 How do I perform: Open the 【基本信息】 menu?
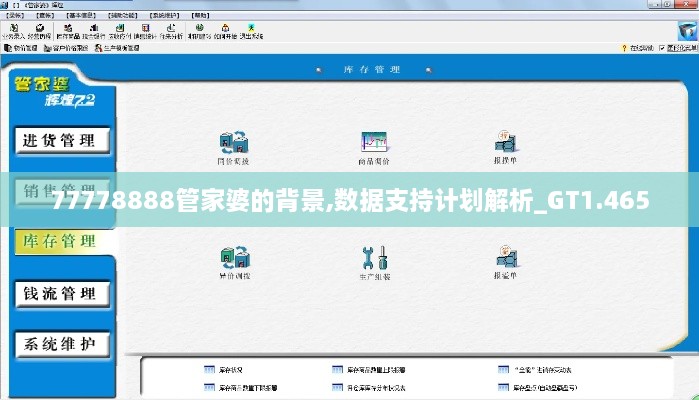click(x=81, y=16)
